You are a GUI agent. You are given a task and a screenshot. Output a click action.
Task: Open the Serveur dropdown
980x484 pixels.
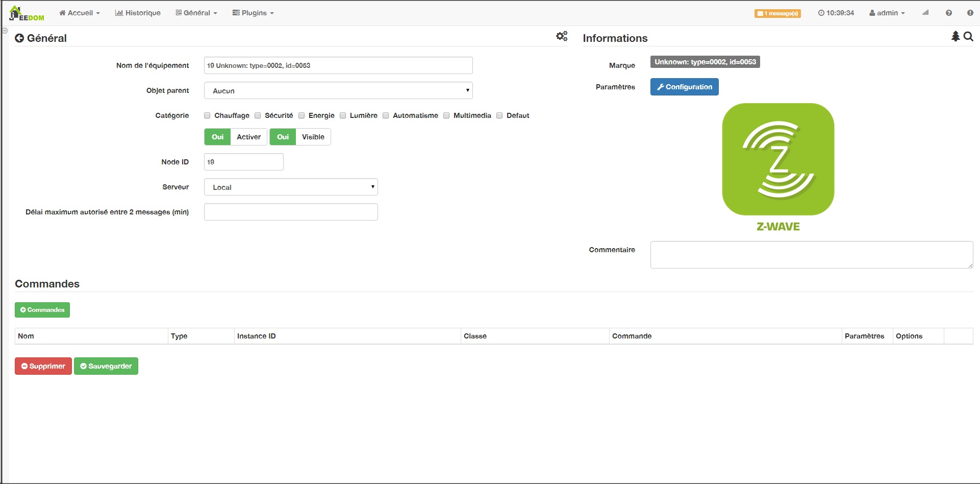[291, 187]
